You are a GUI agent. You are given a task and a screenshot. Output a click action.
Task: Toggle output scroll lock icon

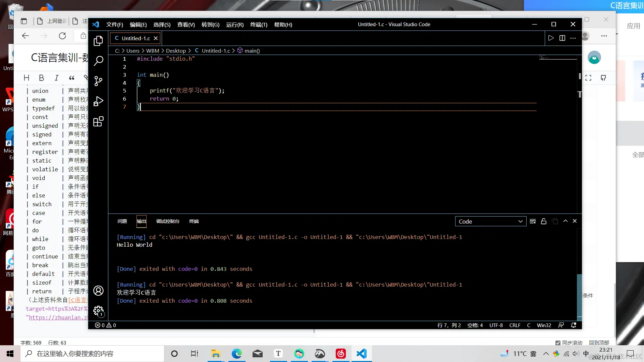tap(544, 221)
